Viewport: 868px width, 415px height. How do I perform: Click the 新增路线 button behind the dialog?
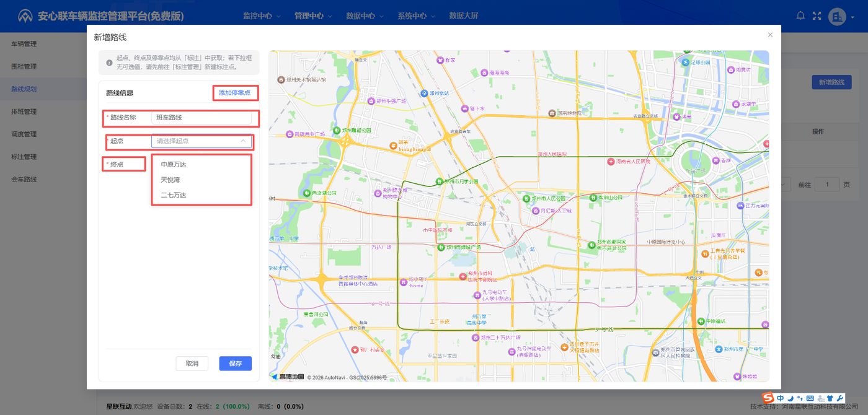tap(831, 82)
